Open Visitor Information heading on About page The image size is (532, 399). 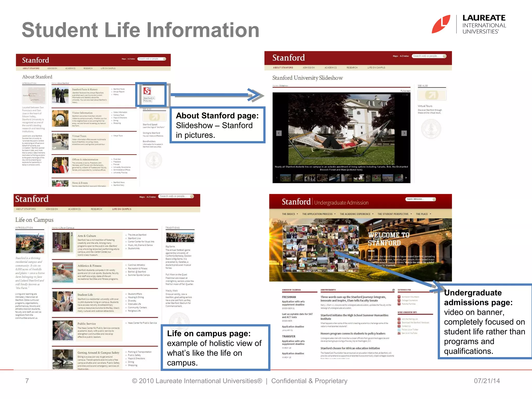pos(82,113)
